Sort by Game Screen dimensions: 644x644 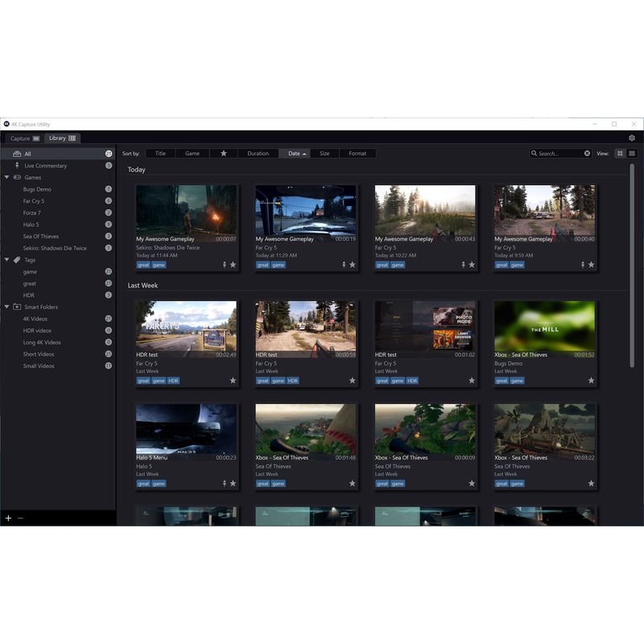coord(192,153)
